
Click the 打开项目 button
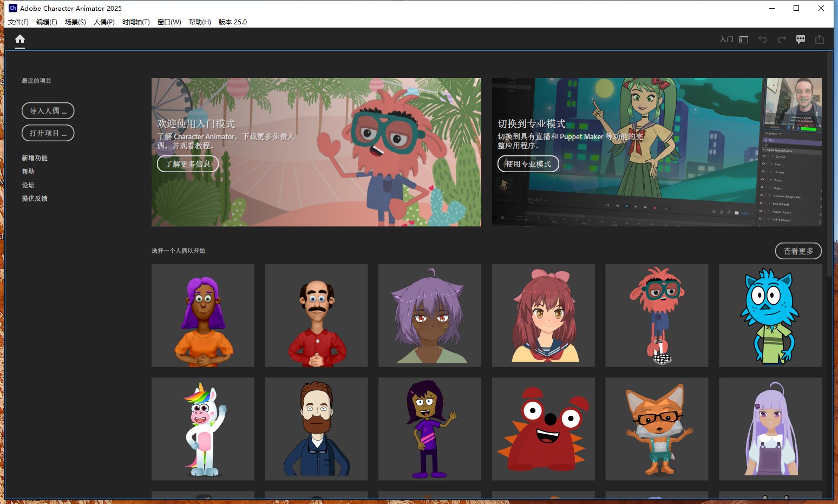48,133
